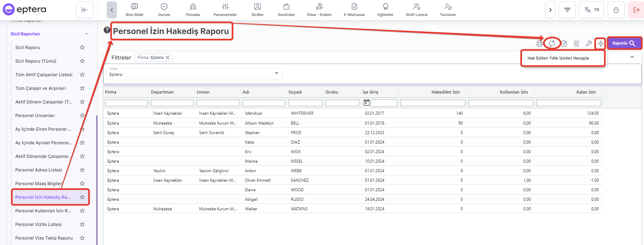Image resolution: width=644 pixels, height=245 pixels.
Task: Collapse the Filtreler panel
Action: (x=632, y=57)
